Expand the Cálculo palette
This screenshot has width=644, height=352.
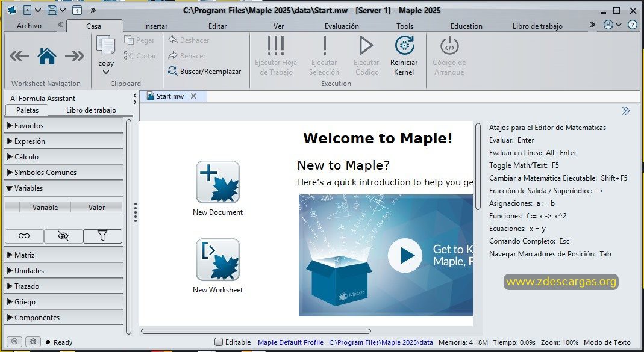[63, 156]
